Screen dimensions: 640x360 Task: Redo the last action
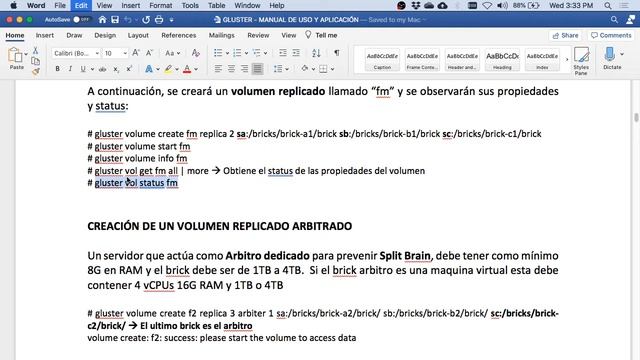pyautogui.click(x=146, y=20)
